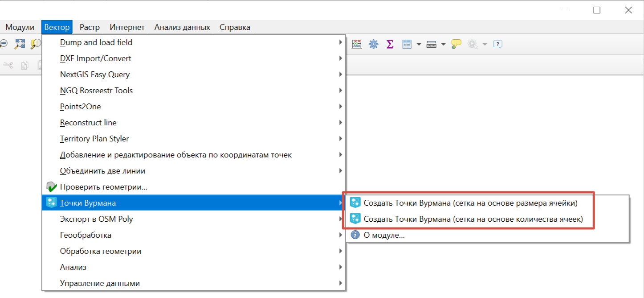Open the Field Calculator abacus icon
Image resolution: width=644 pixels, height=298 pixels.
pyautogui.click(x=357, y=44)
